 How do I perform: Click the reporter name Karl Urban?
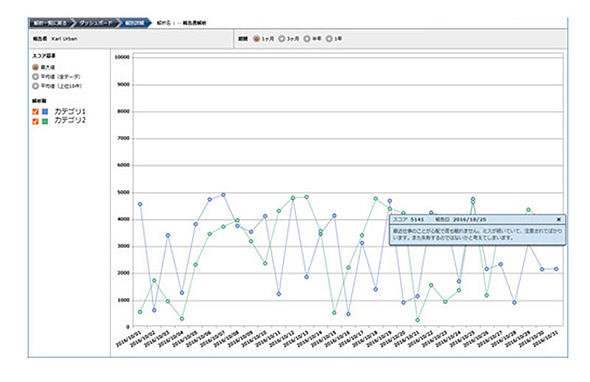tap(64, 39)
